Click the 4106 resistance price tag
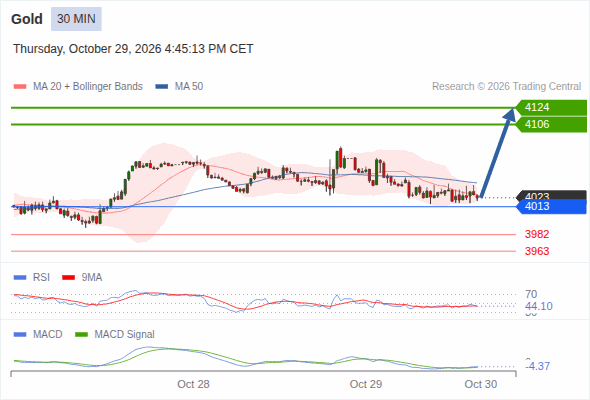The image size is (590, 400). (x=552, y=125)
